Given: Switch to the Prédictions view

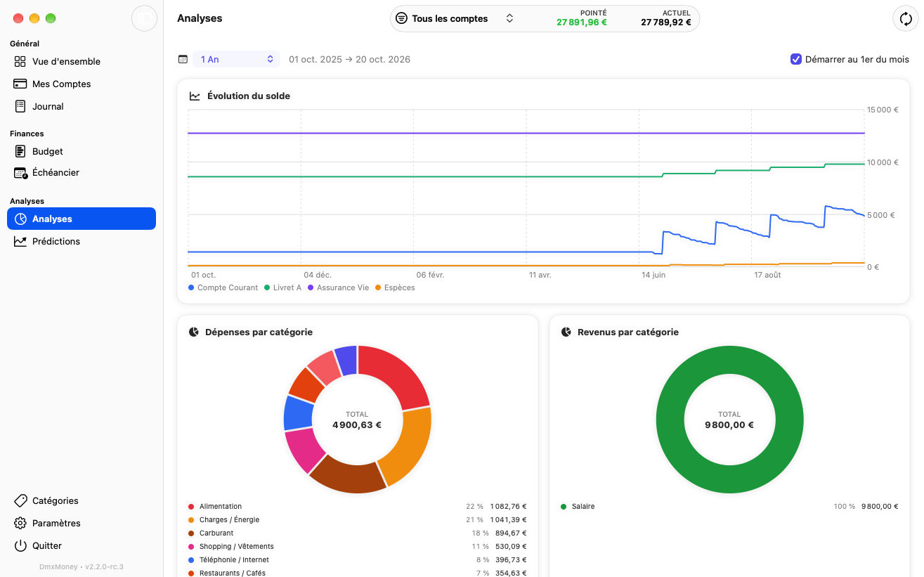Looking at the screenshot, I should 82,241.
